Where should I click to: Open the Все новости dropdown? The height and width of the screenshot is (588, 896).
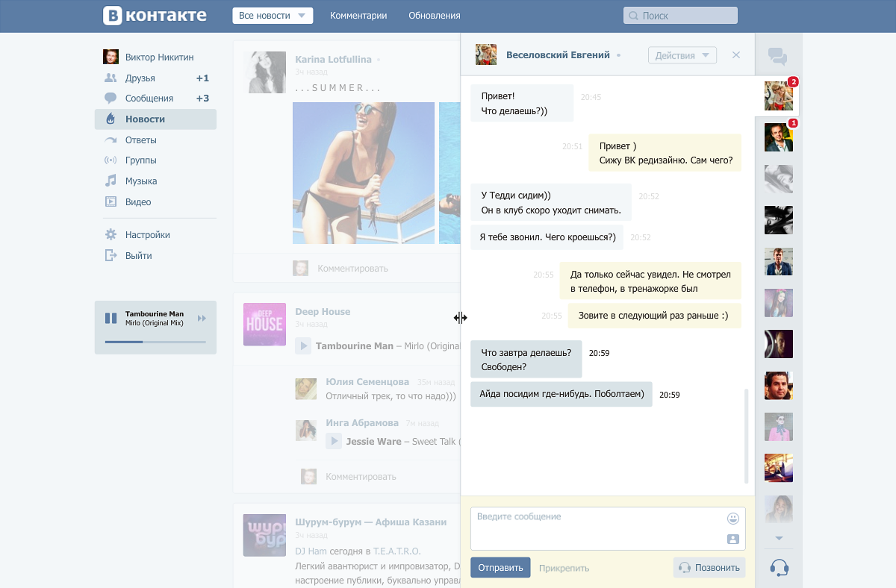(273, 16)
